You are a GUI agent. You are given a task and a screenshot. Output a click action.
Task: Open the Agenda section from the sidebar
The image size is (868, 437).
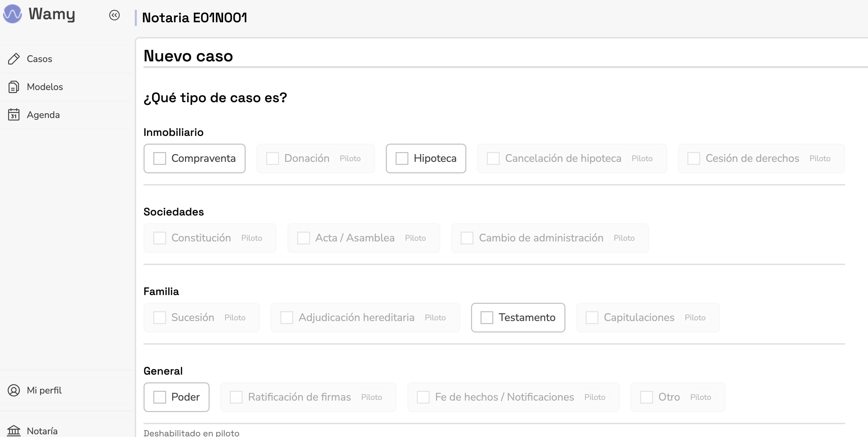pos(43,114)
